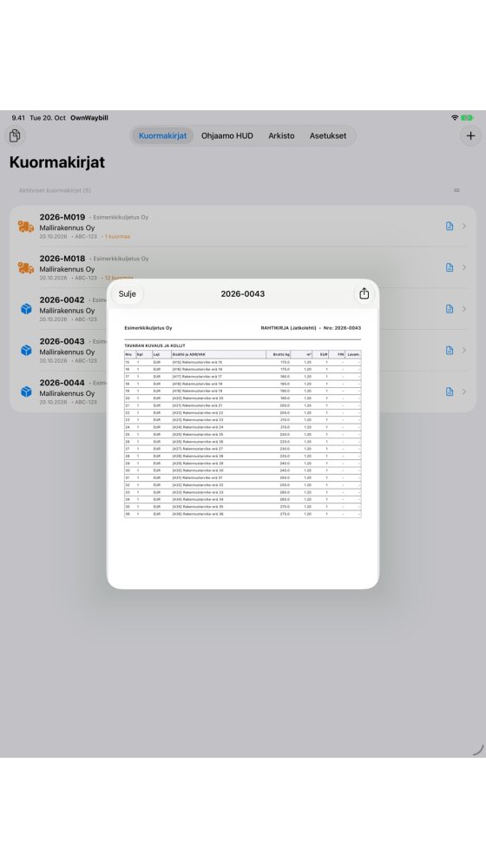486x868 pixels.
Task: Open document icon for 2026-0042
Action: 450,309
